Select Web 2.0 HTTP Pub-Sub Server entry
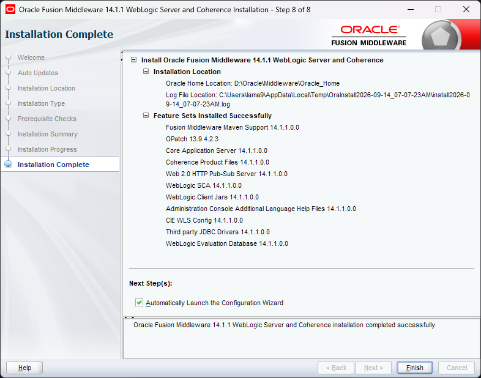This screenshot has width=481, height=378. [x=226, y=173]
